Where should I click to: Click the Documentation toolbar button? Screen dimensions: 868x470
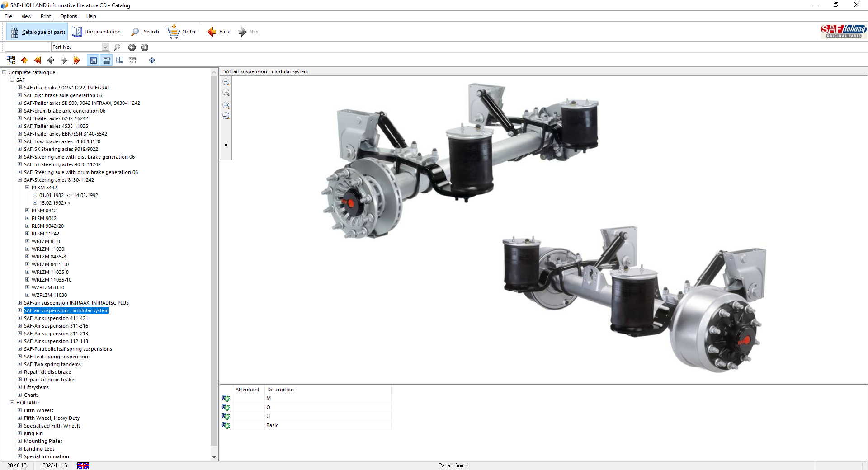[x=96, y=32]
